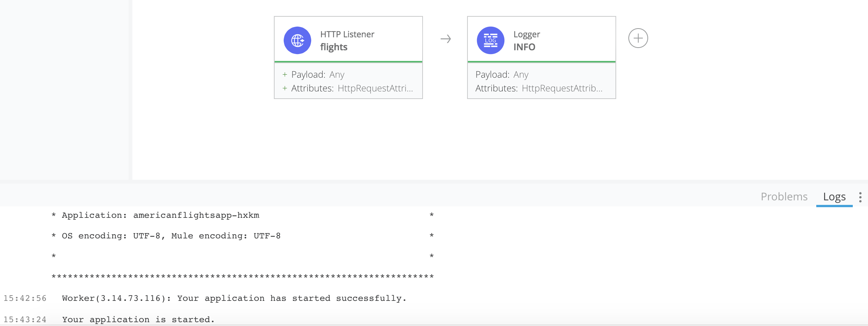Expand the HTTP Listener Payload plus sign

285,75
